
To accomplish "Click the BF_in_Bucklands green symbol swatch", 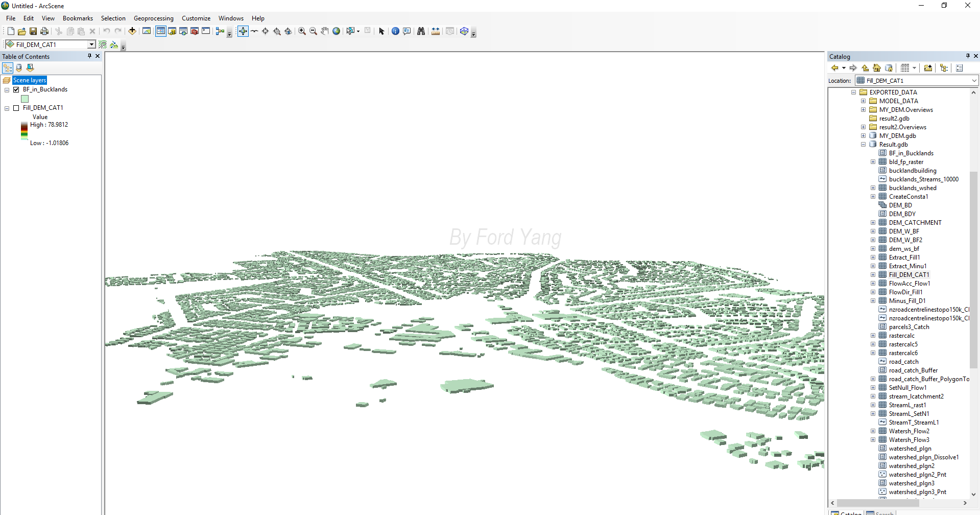I will point(25,99).
